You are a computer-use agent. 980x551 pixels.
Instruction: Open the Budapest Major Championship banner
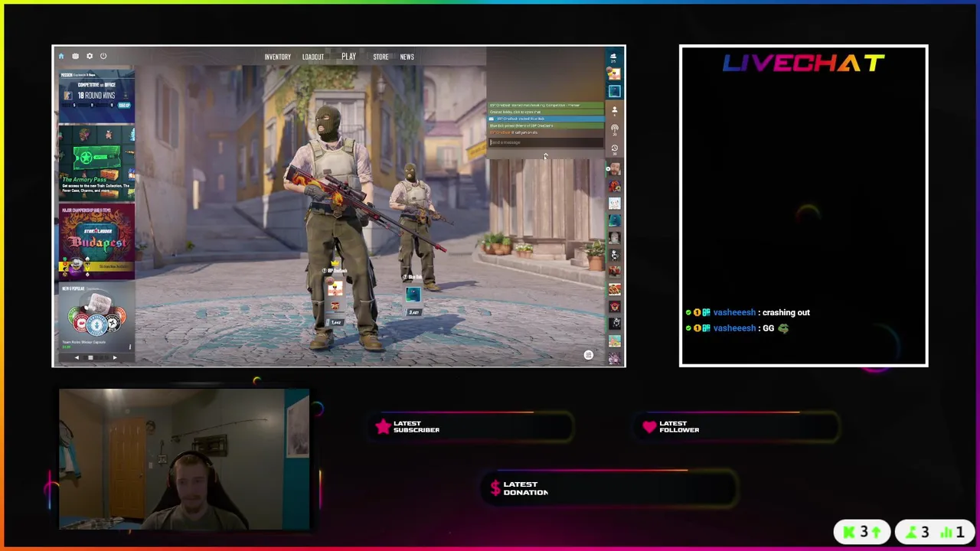coord(96,242)
